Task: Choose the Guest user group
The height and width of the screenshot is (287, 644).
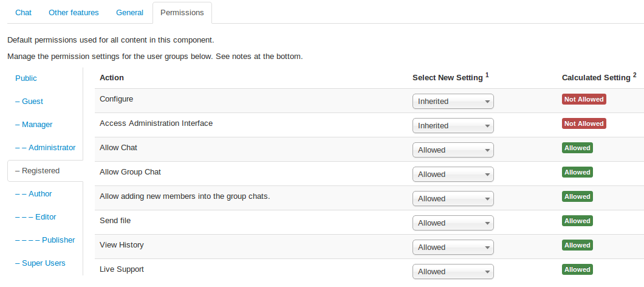Action: point(32,102)
